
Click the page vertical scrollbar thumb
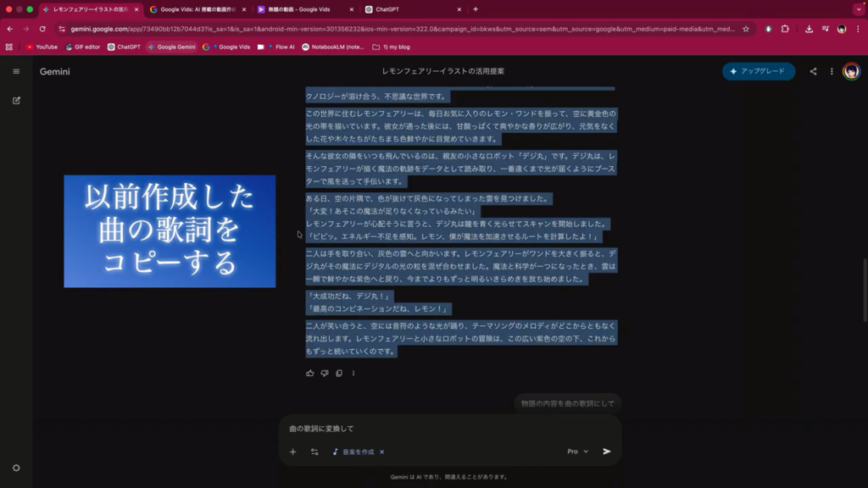(865, 288)
